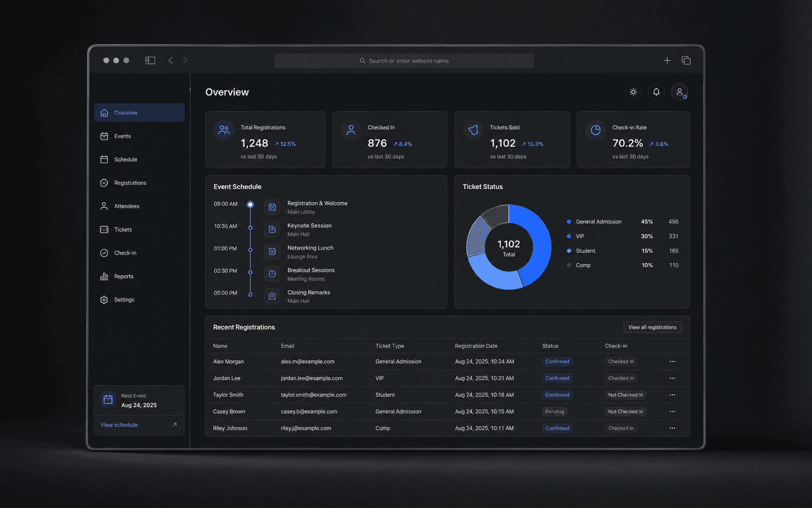Open Schedule in the sidebar
Image resolution: width=812 pixels, height=508 pixels.
(139, 159)
